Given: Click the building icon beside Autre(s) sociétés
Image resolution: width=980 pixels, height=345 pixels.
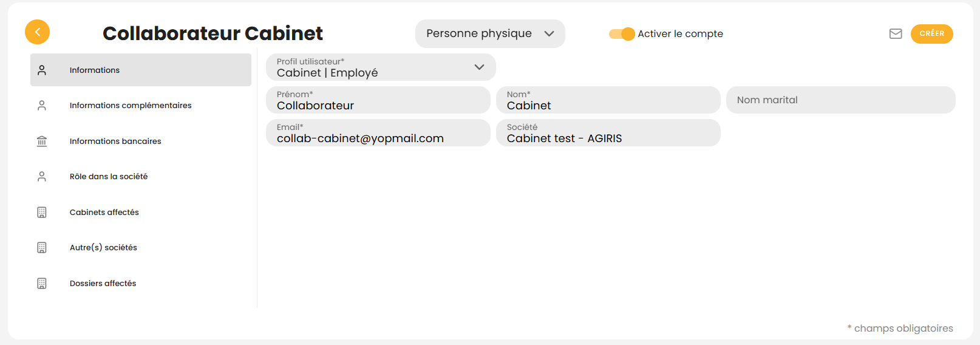Looking at the screenshot, I should coord(42,248).
